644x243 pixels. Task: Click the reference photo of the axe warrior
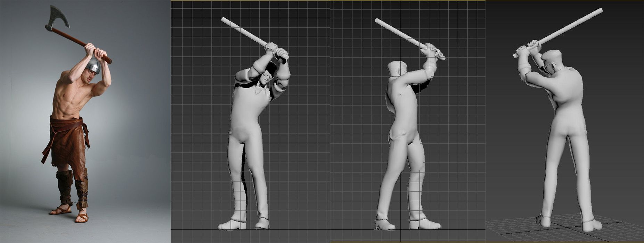pos(85,121)
